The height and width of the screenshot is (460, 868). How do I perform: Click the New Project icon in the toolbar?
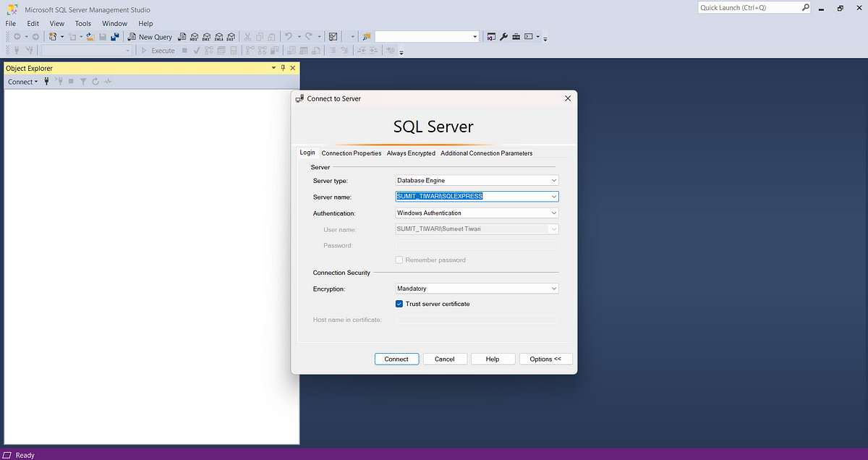pos(53,36)
